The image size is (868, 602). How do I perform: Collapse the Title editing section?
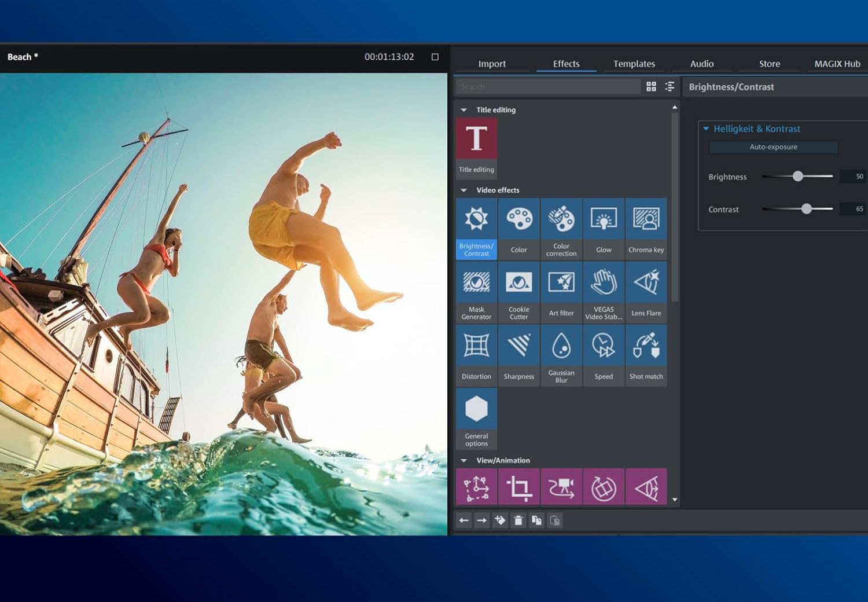464,110
